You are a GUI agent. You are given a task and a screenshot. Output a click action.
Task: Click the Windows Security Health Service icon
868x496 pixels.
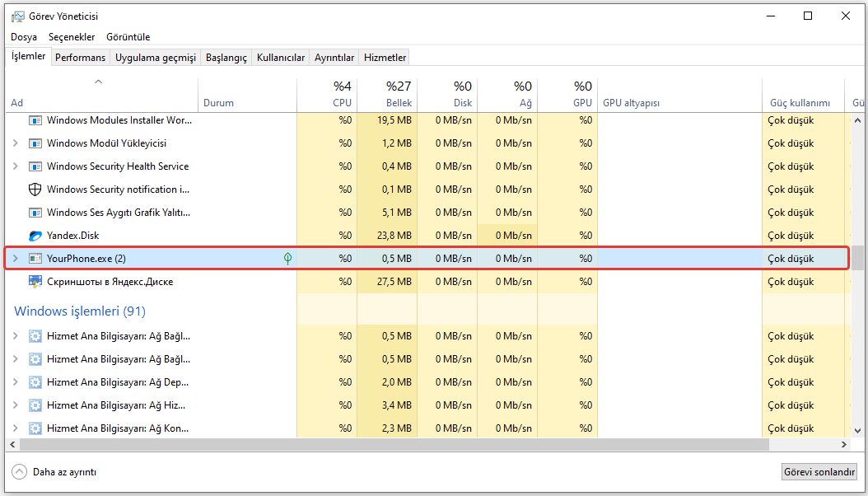[x=35, y=166]
